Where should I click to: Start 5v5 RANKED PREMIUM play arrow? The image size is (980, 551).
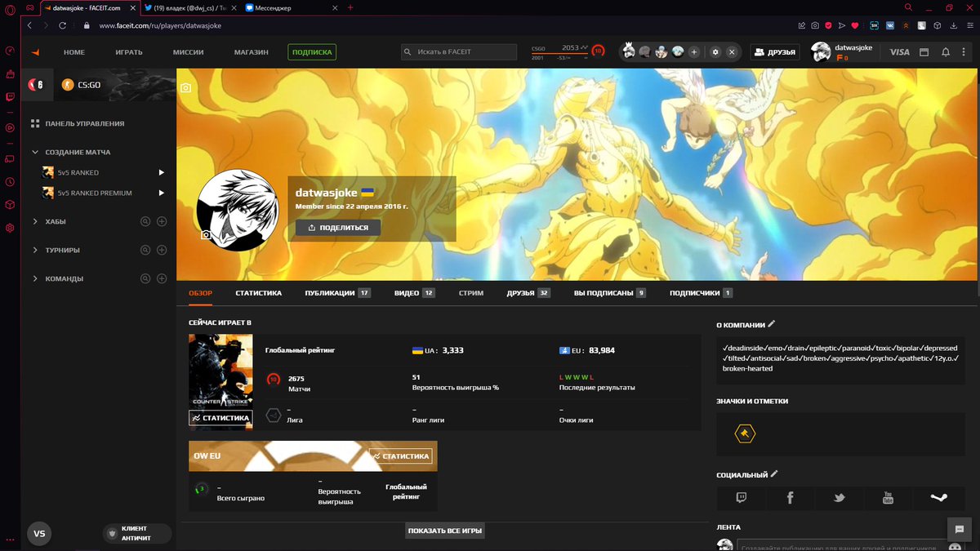click(x=162, y=193)
